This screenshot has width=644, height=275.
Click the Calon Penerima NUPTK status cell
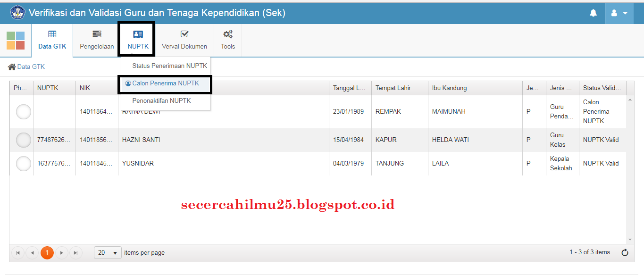[602, 112]
